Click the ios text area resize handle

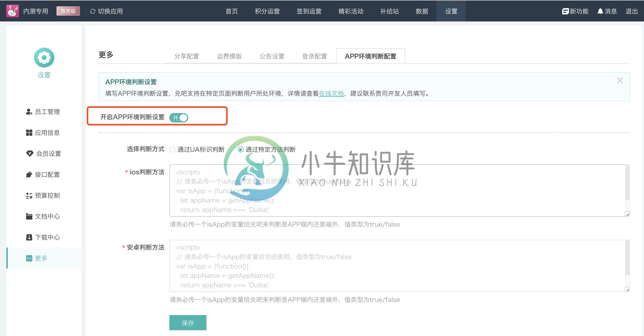pos(627,214)
